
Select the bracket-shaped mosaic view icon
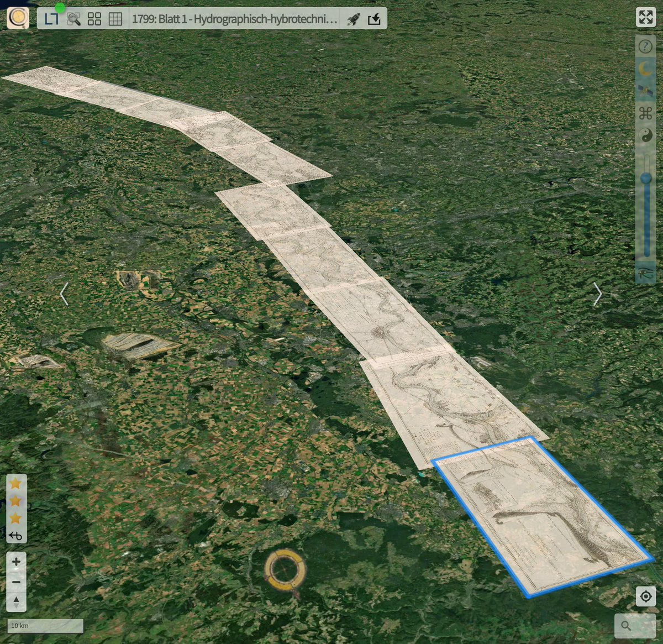(51, 19)
